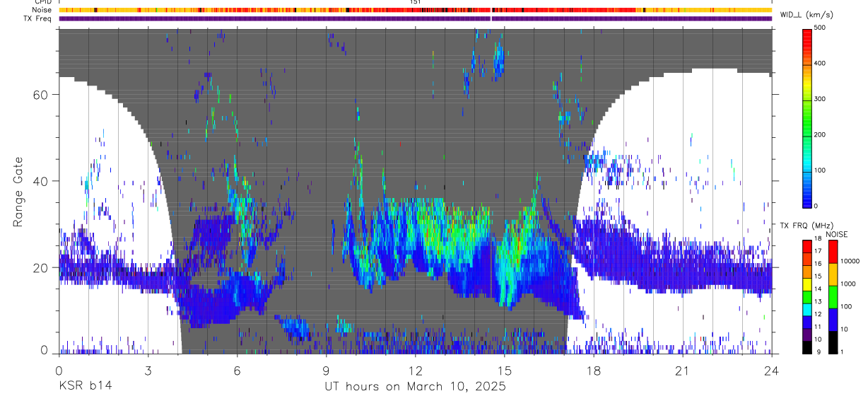The height and width of the screenshot is (401, 868).
Task: Select the 18 tick on UT hours axis
Action: [593, 370]
